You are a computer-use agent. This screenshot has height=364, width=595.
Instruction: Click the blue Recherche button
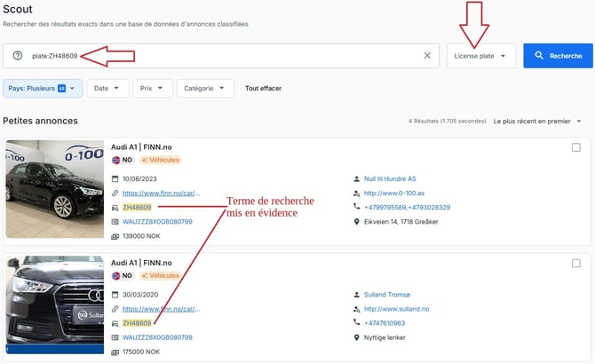point(559,56)
